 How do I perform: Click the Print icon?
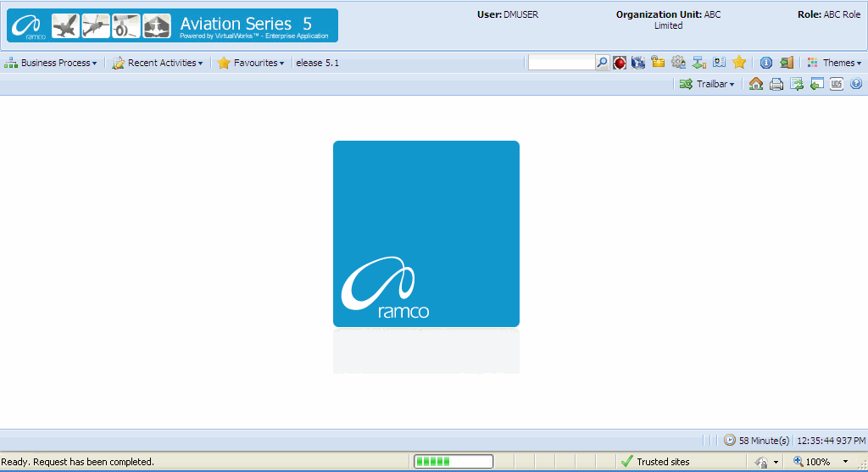(776, 84)
